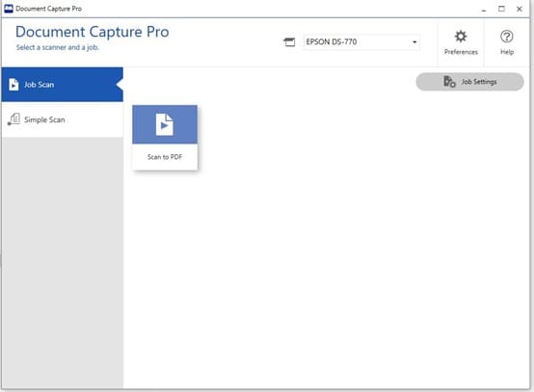Viewport: 534px width, 392px height.
Task: Click the Simple Scan icon in the sidebar
Action: tap(13, 119)
